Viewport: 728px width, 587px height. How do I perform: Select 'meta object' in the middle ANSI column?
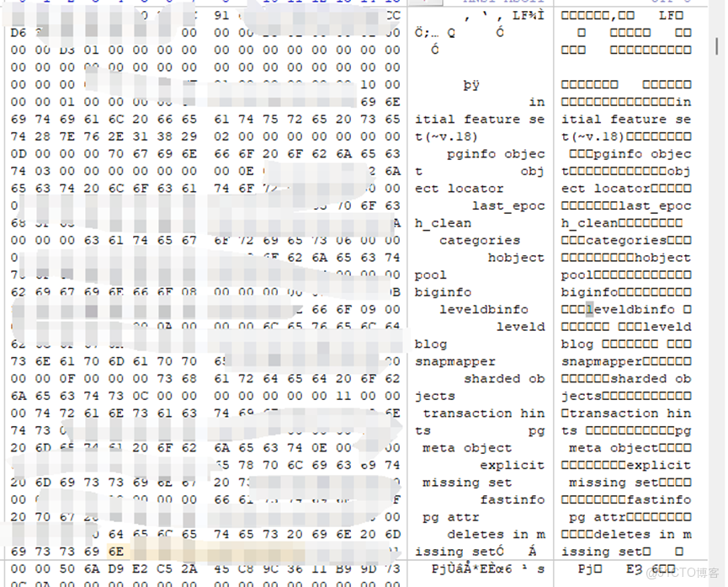click(x=467, y=448)
